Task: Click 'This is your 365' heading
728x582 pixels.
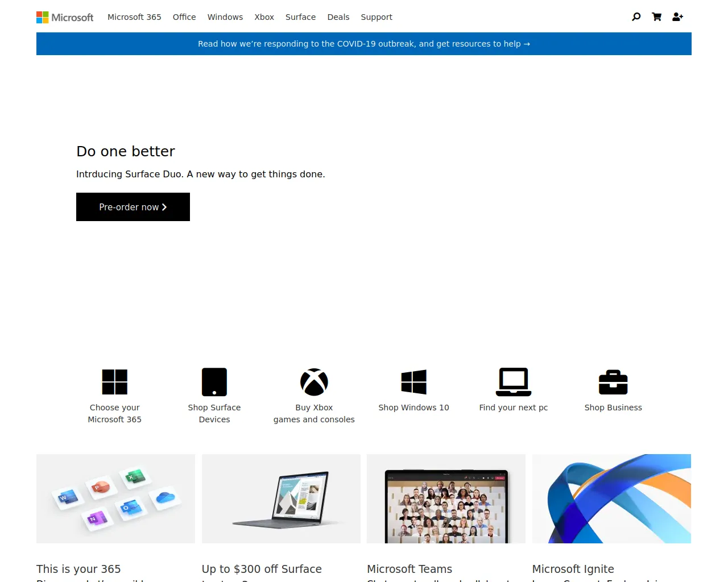Action: (78, 569)
